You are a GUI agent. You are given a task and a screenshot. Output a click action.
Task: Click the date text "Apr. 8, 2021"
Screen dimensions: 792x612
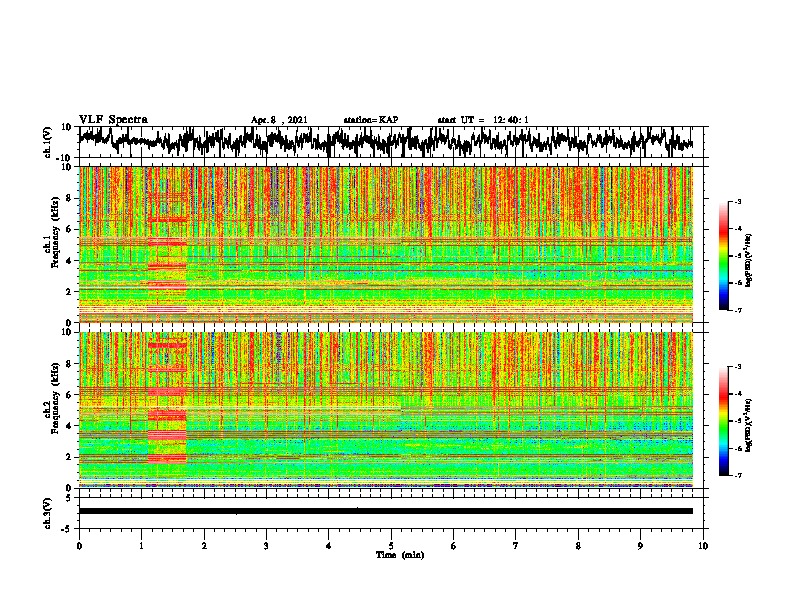279,120
